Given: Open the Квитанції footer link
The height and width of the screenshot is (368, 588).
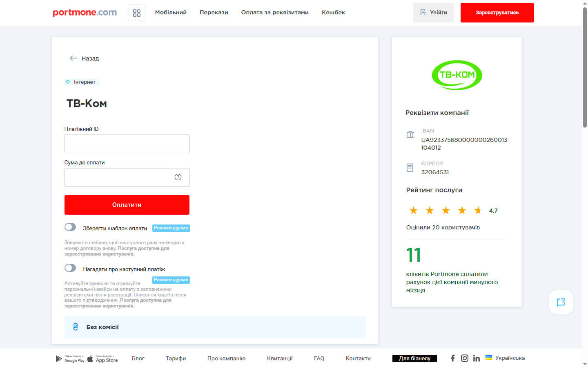Looking at the screenshot, I should (x=280, y=359).
